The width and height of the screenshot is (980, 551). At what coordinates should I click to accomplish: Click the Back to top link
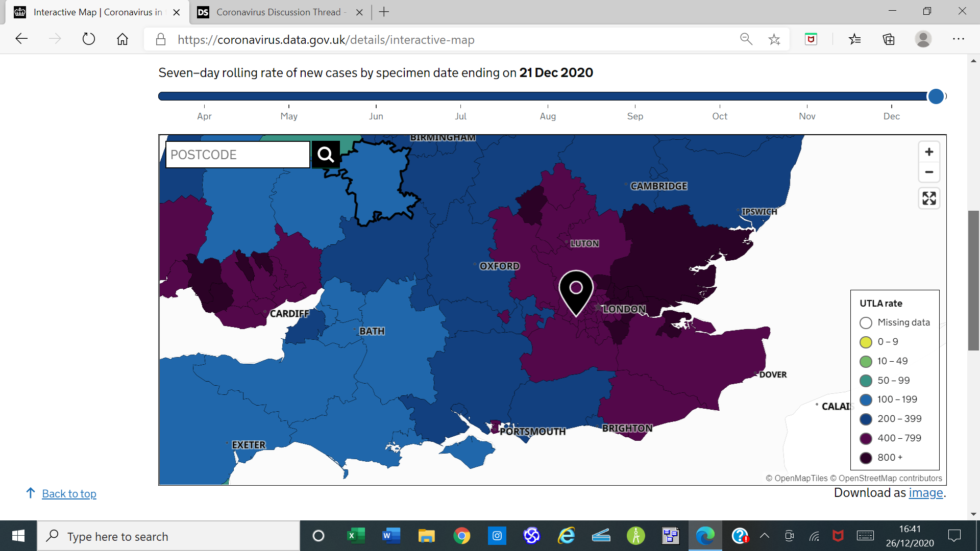[69, 493]
